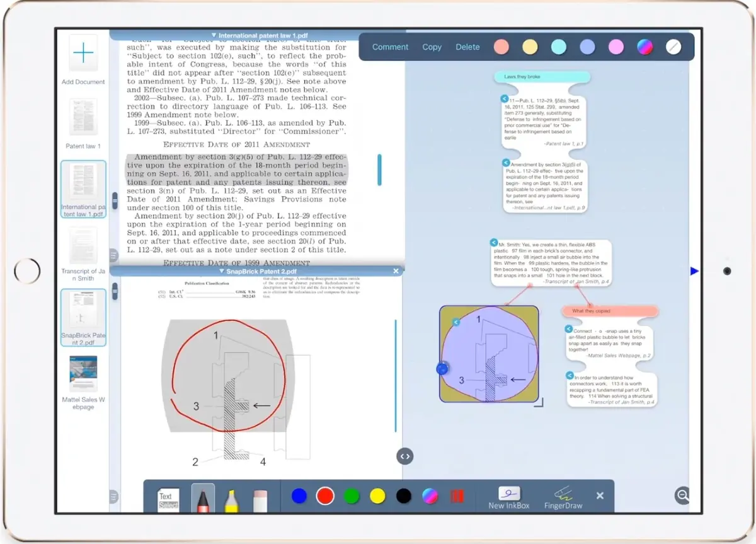Open the Transcript of Jan Smith thumbnail

coord(83,246)
